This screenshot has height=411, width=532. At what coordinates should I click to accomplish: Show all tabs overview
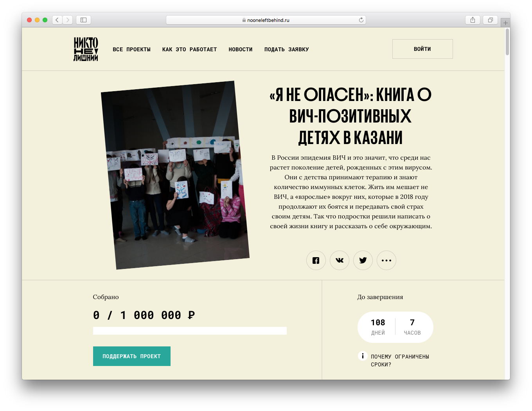pyautogui.click(x=490, y=20)
